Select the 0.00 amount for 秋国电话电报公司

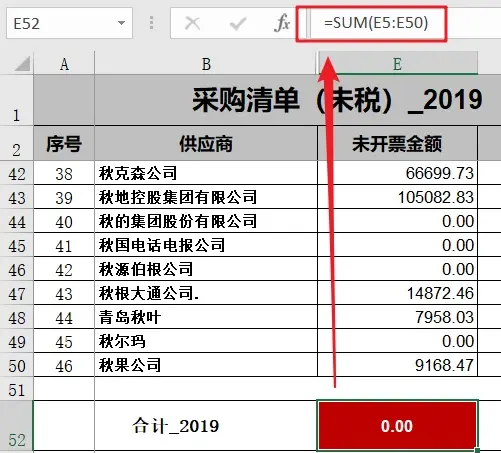pyautogui.click(x=398, y=245)
